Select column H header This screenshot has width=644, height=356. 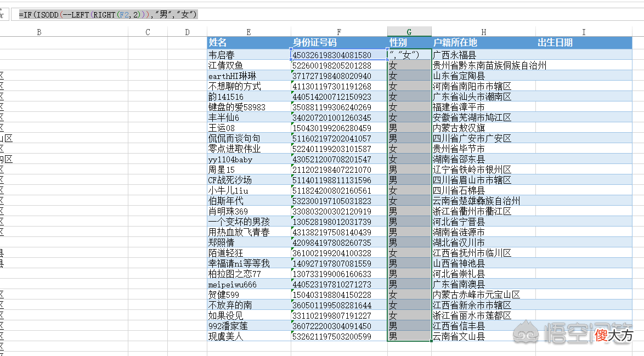tap(483, 32)
